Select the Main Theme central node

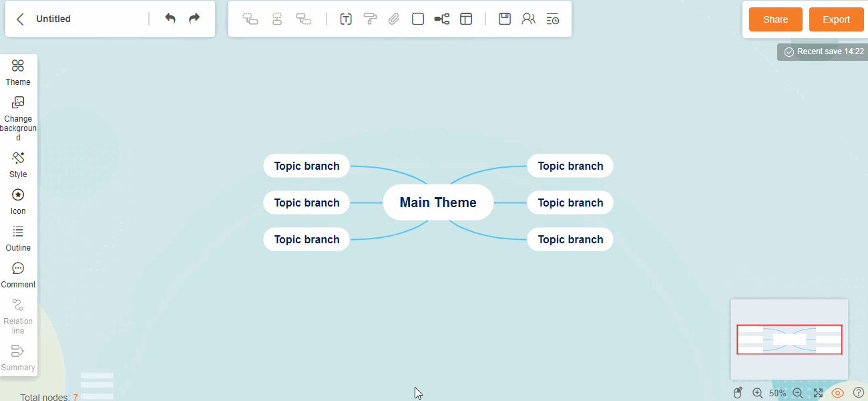(438, 203)
